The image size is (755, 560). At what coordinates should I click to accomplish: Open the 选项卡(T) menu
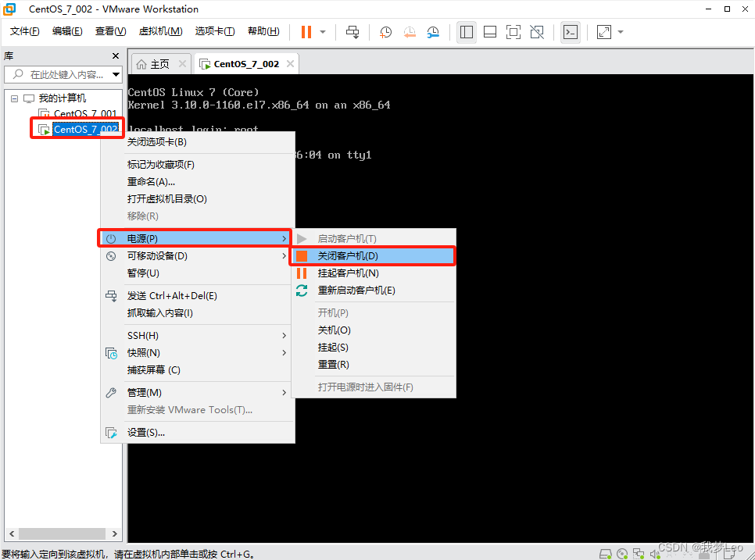pyautogui.click(x=215, y=31)
